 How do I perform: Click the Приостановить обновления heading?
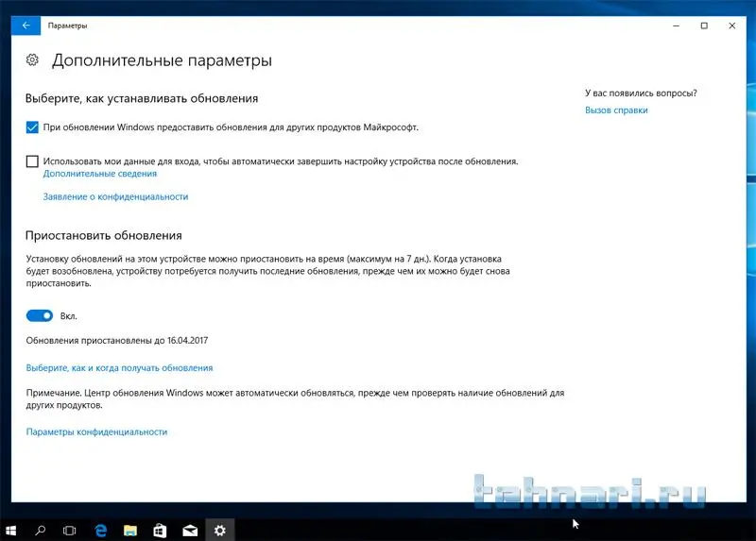[x=104, y=236]
